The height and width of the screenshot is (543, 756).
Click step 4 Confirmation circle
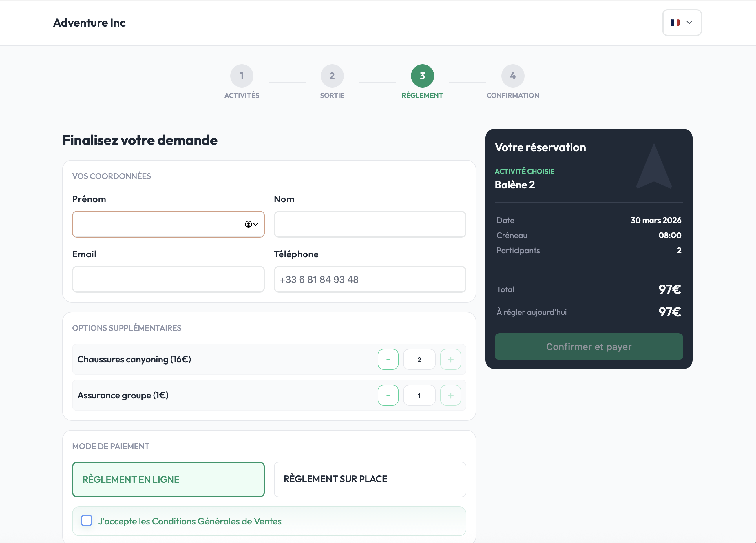pos(512,75)
